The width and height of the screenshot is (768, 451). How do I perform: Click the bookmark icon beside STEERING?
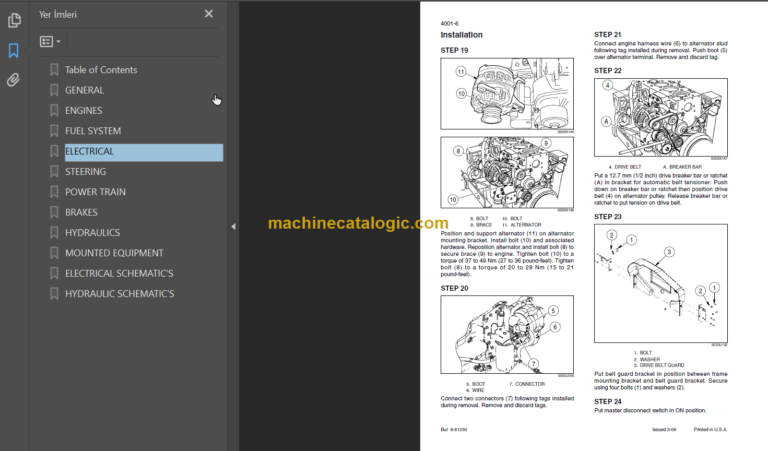click(54, 172)
